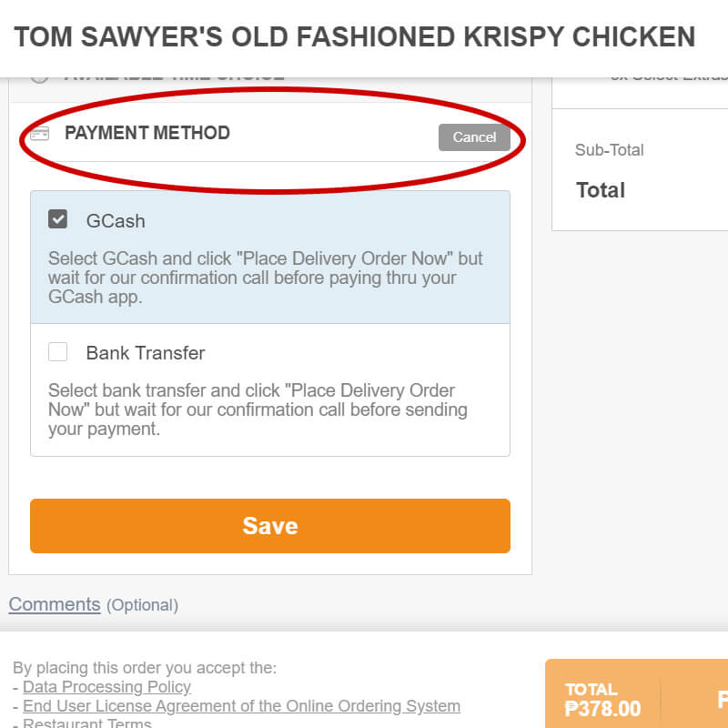Viewport: 728px width, 728px height.
Task: Tick the Bank Transfer checkbox
Action: click(x=58, y=352)
